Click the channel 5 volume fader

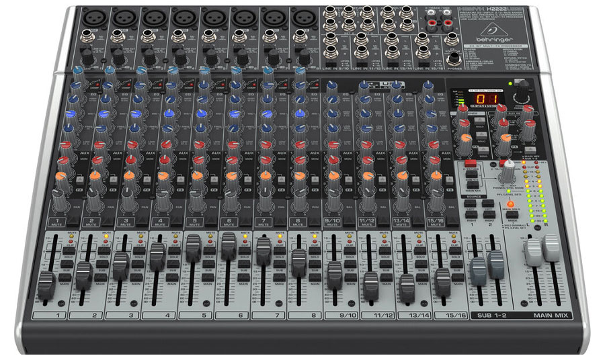[194, 248]
